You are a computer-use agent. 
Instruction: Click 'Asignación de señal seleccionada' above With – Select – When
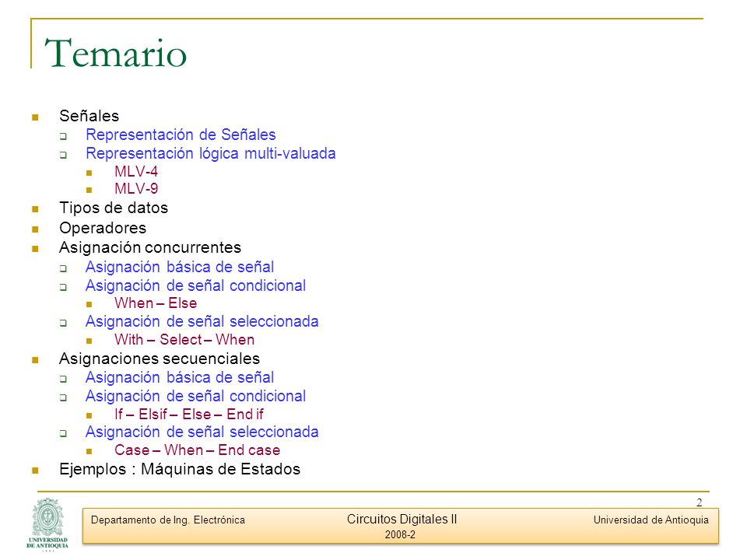click(x=202, y=321)
